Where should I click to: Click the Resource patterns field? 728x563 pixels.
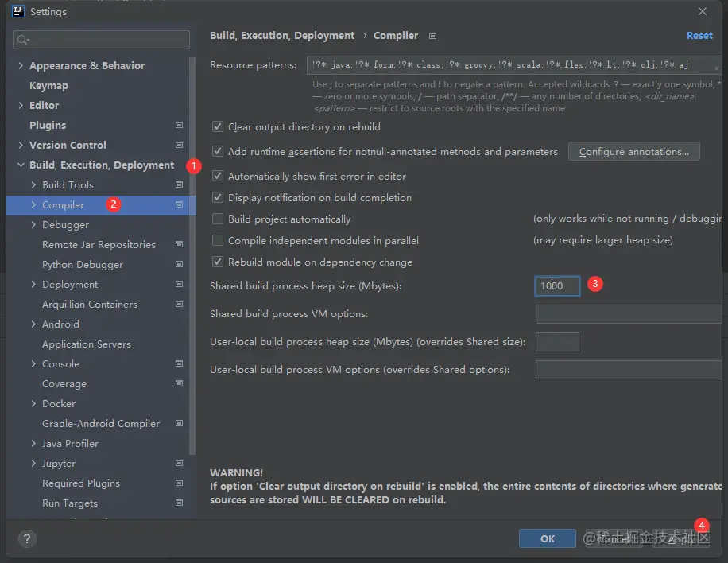coord(514,65)
